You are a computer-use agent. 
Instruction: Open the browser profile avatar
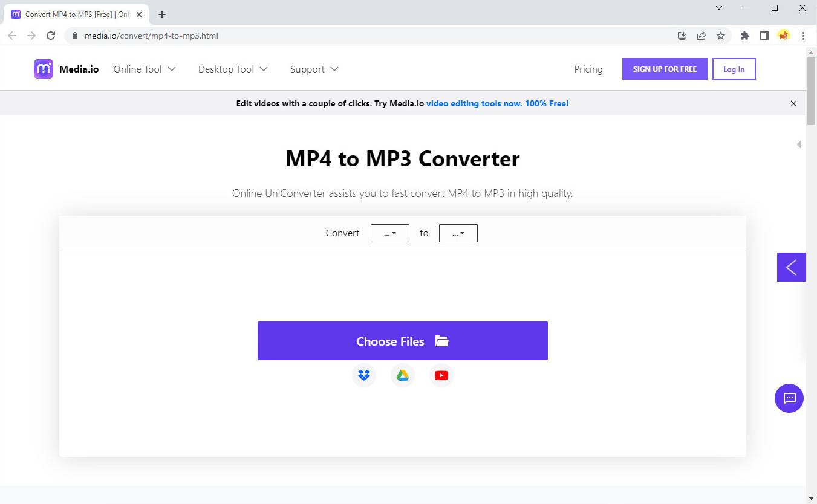click(784, 36)
